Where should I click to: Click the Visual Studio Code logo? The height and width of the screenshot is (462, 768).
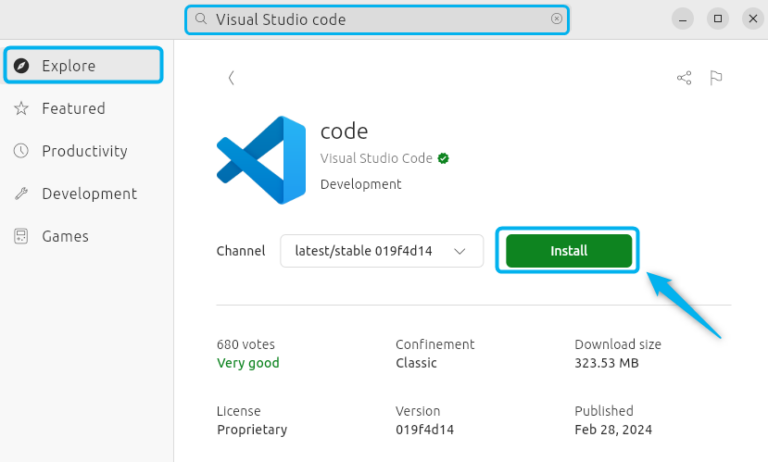261,160
